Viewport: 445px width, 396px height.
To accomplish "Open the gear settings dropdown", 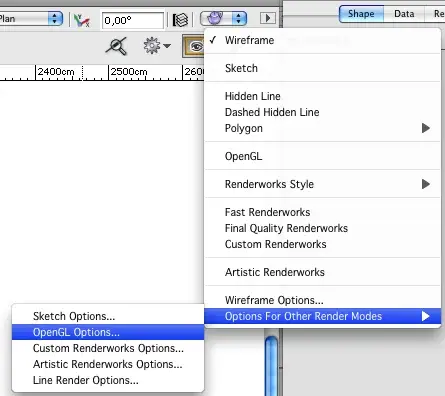I will (157, 46).
